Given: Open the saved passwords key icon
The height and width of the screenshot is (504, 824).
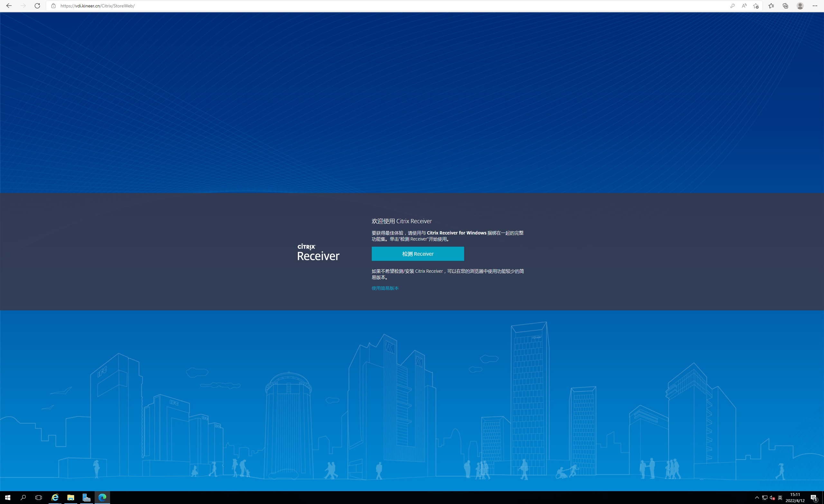Looking at the screenshot, I should 732,6.
